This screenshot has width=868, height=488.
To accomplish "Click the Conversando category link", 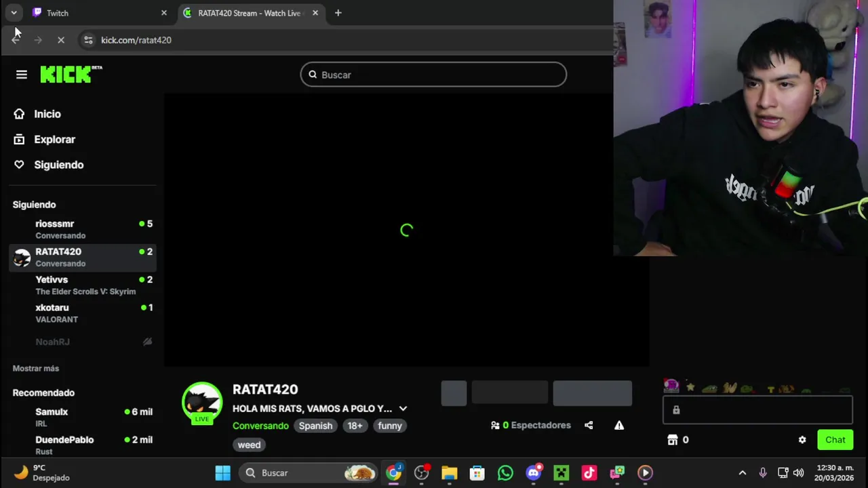I will click(260, 426).
